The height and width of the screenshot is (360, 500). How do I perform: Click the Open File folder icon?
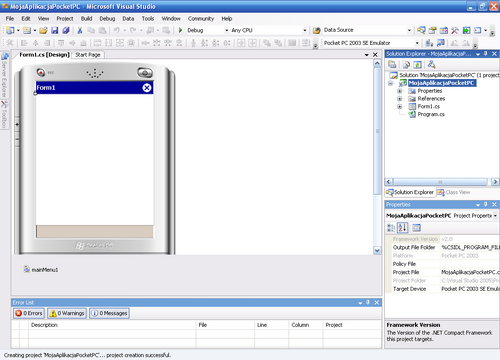(x=43, y=30)
